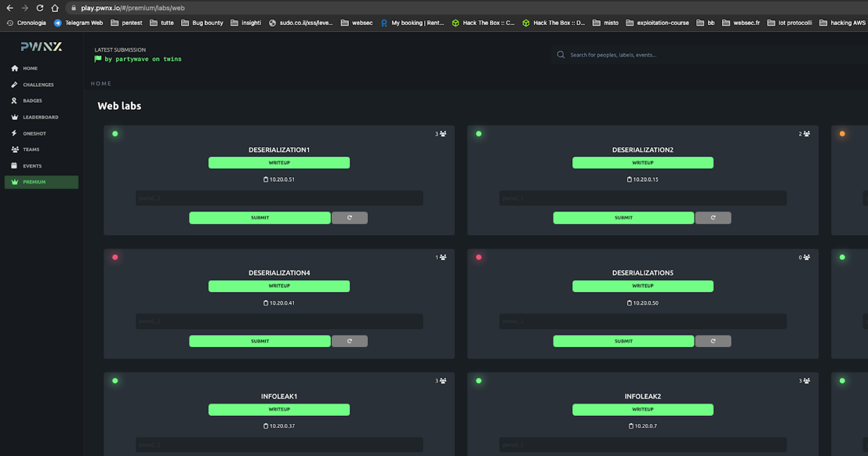Focus the search for peoples, labels, events field

point(666,55)
